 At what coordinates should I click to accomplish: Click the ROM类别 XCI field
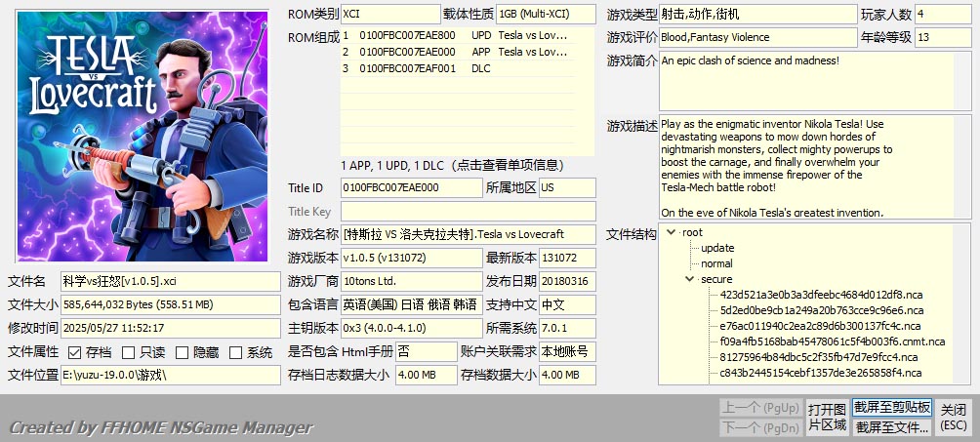(390, 14)
